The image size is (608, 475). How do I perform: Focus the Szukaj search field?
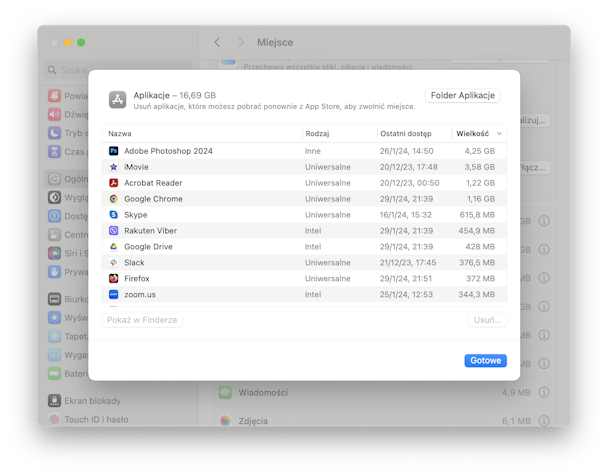pos(117,70)
